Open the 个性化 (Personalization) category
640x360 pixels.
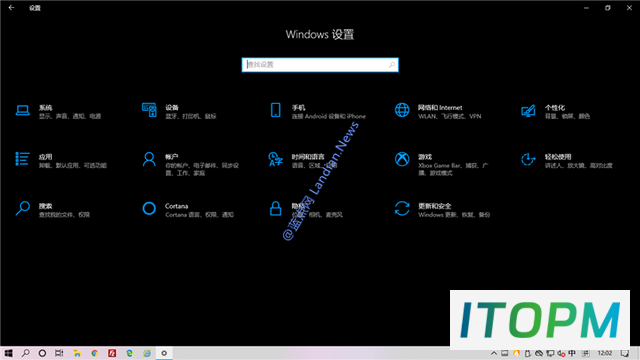click(x=555, y=111)
